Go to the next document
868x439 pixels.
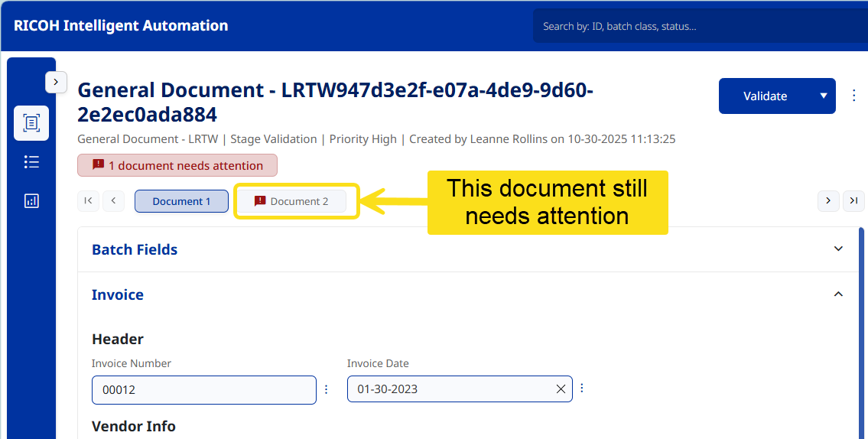[828, 200]
